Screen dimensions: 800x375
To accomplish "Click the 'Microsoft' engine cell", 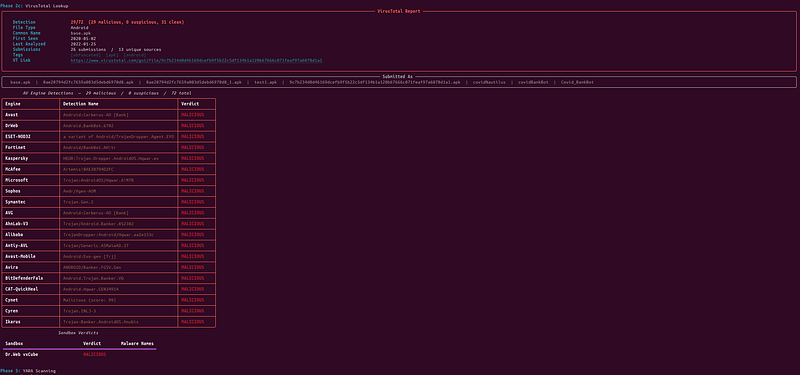I will tap(31, 180).
